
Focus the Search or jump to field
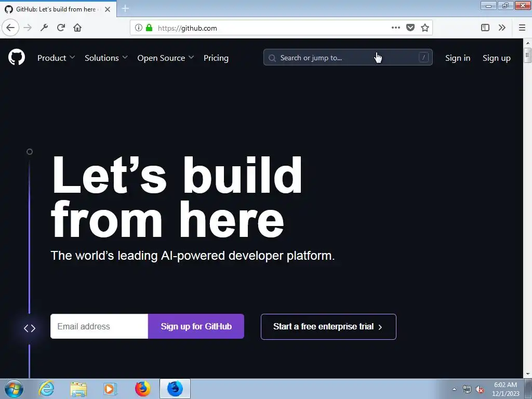pos(348,57)
